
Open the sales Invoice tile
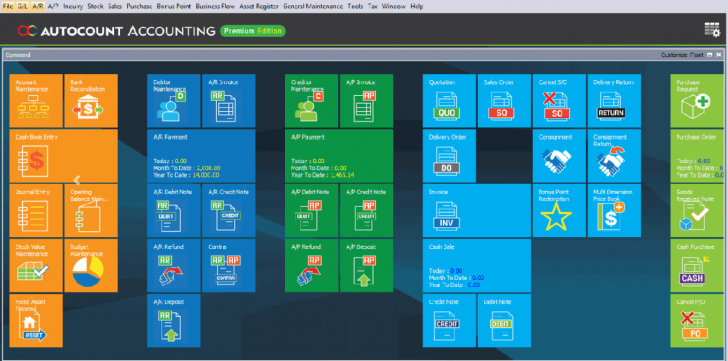click(x=477, y=211)
